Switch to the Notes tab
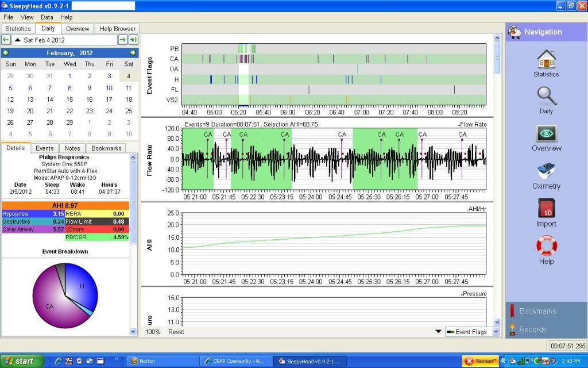 point(72,148)
